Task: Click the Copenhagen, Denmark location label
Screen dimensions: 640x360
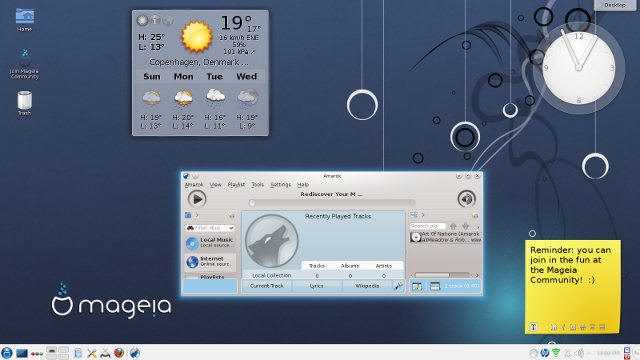Action: (198, 62)
